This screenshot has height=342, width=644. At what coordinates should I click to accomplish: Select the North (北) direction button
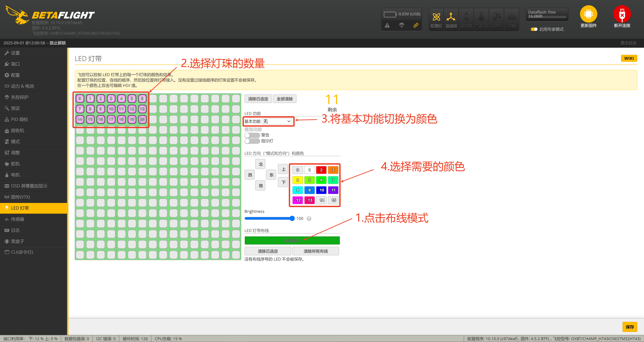click(x=260, y=164)
